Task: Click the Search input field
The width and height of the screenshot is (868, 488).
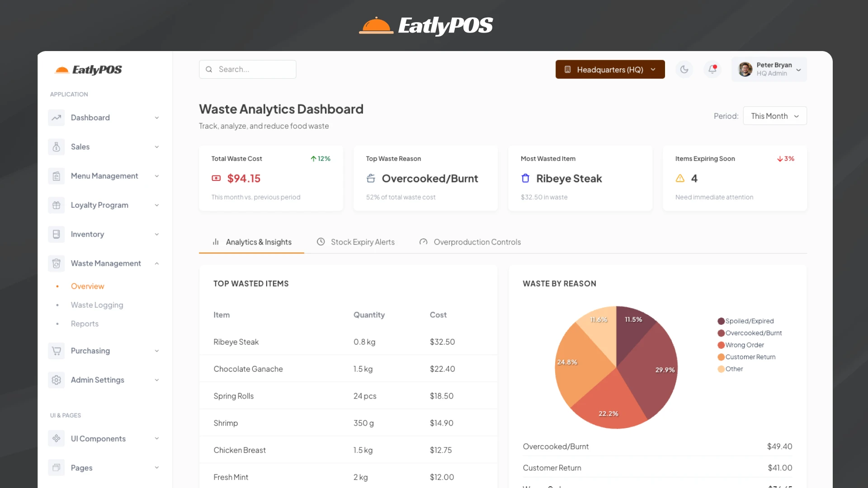Action: pos(248,69)
